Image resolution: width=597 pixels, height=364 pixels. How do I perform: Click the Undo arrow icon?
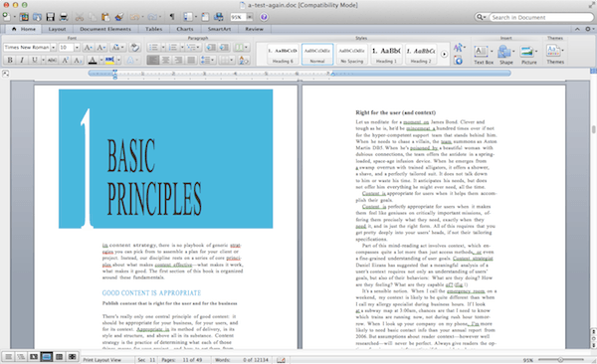[x=134, y=17]
